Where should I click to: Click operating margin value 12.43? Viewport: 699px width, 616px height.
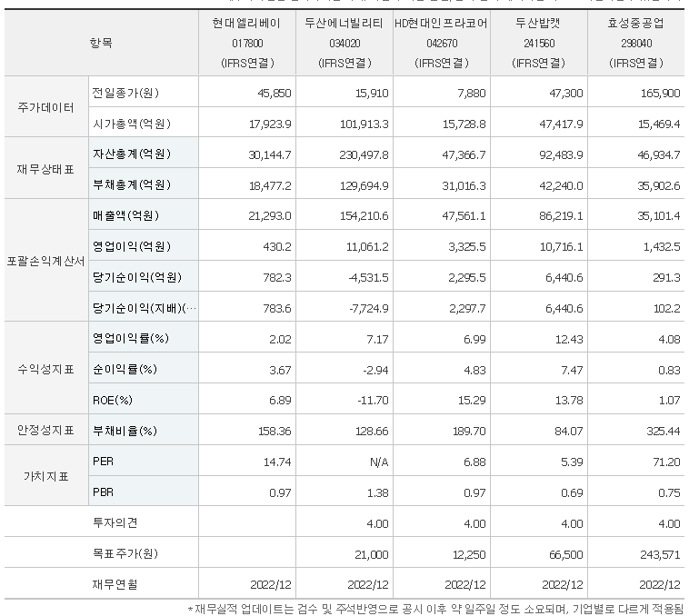point(569,340)
